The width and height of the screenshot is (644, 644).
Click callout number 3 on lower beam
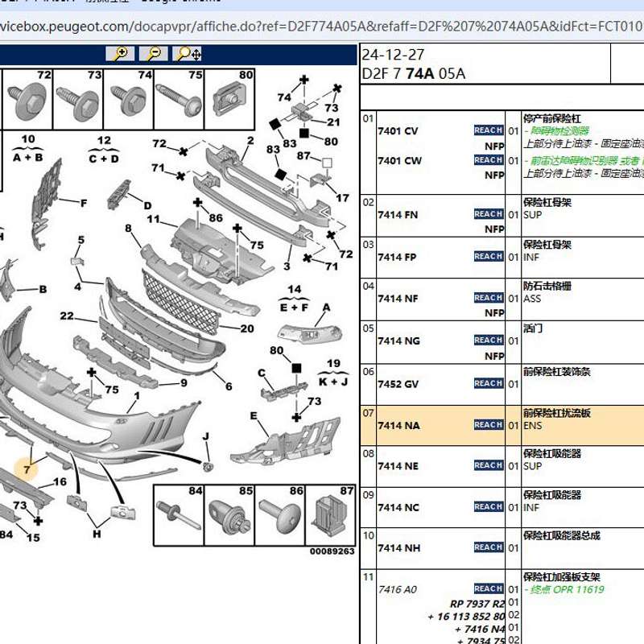click(x=287, y=266)
